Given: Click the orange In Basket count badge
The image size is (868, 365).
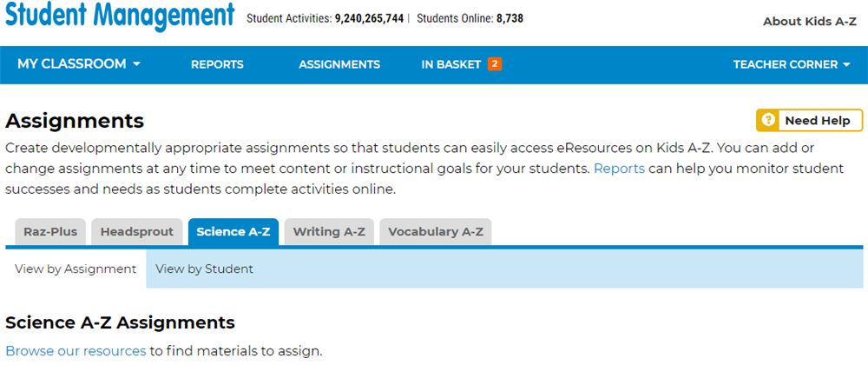Looking at the screenshot, I should pos(494,64).
